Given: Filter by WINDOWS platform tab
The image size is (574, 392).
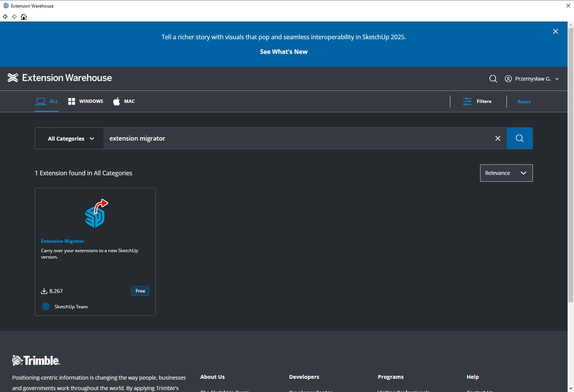Looking at the screenshot, I should click(x=86, y=101).
